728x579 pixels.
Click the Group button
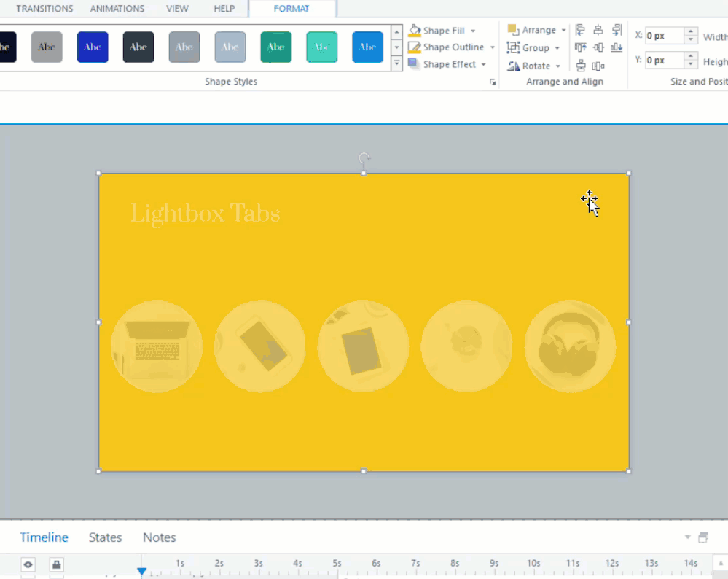coord(534,47)
